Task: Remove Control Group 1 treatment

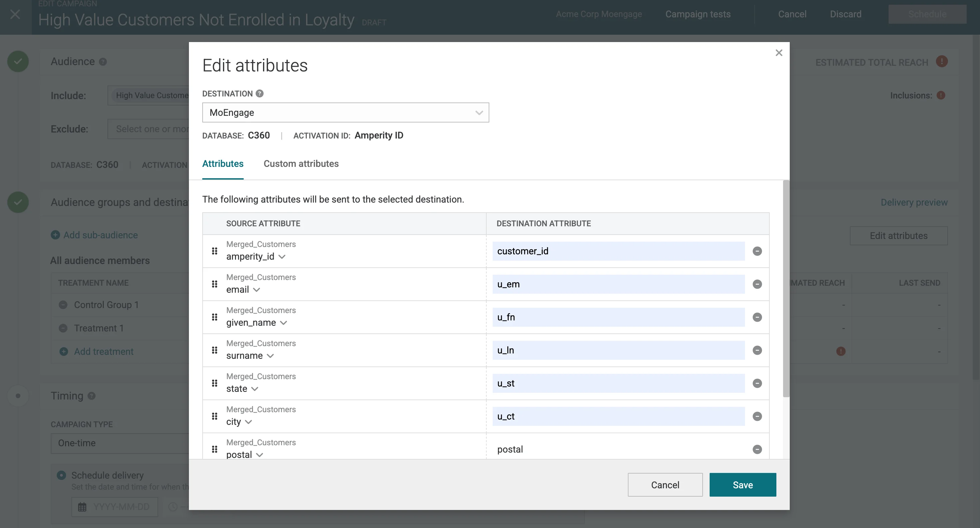Action: (x=63, y=305)
